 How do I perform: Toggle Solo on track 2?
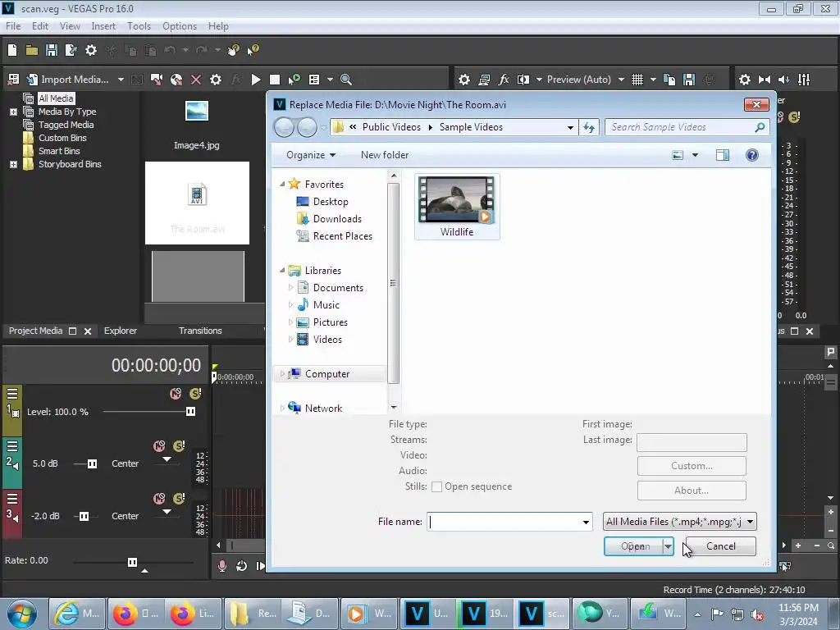pyautogui.click(x=179, y=446)
